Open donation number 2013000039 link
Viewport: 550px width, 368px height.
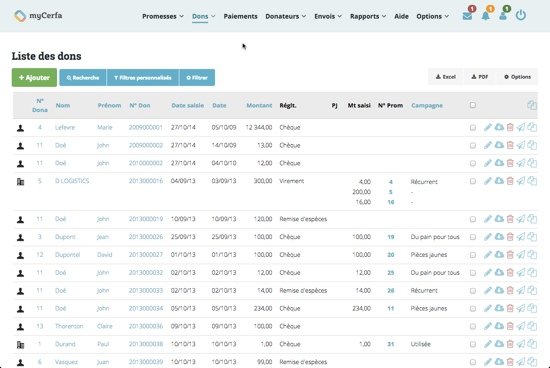coord(146,362)
